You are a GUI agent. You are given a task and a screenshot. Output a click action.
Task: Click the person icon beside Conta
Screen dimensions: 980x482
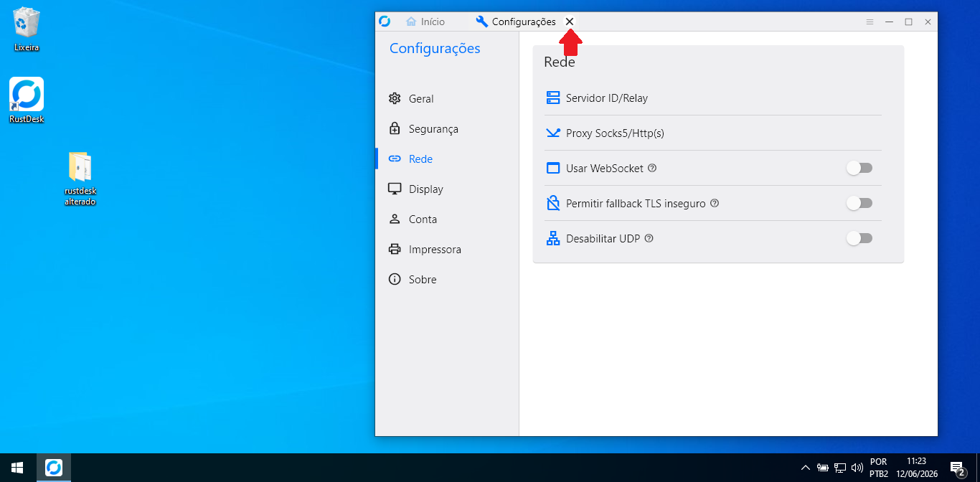[x=395, y=219]
